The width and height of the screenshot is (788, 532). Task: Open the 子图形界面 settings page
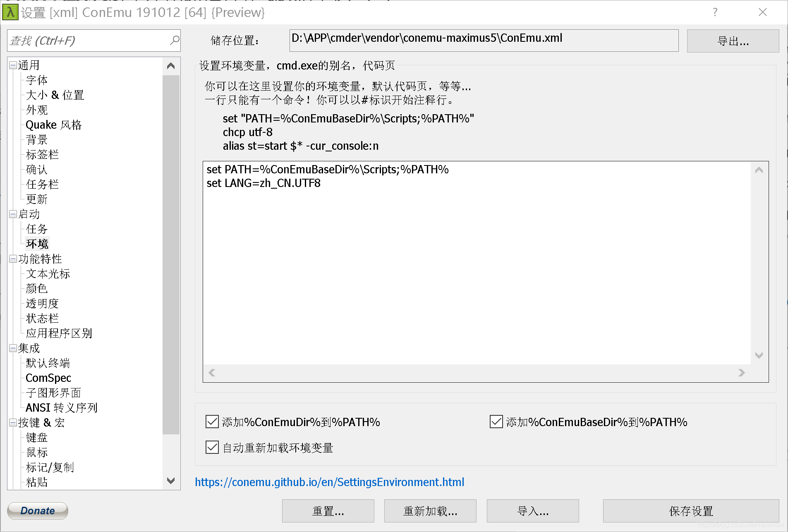click(x=53, y=393)
